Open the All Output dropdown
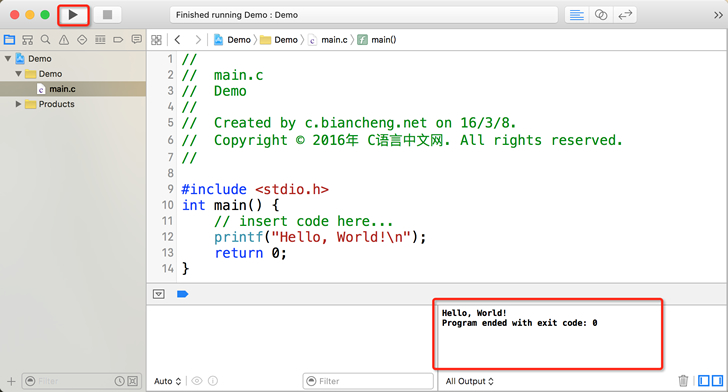This screenshot has height=392, width=728. (469, 381)
